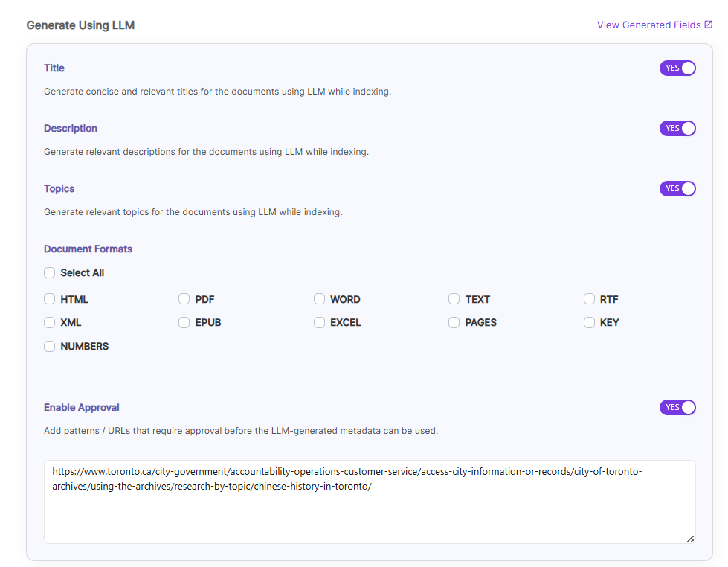Click the Description section label
Image resolution: width=728 pixels, height=567 pixels.
71,129
